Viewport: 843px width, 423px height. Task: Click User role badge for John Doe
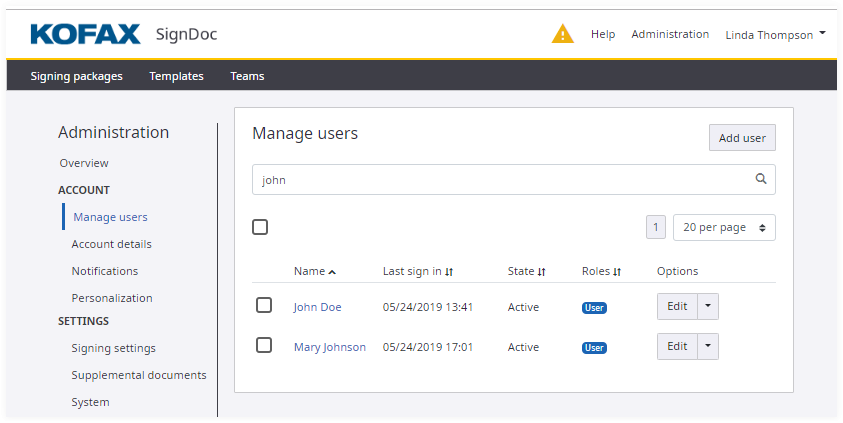pyautogui.click(x=594, y=308)
